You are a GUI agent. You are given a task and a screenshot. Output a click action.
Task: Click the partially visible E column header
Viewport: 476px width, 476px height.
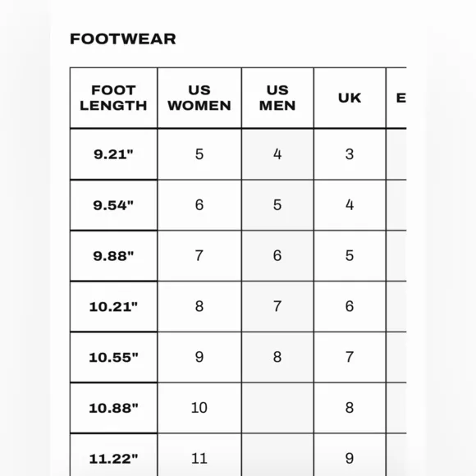tap(396, 98)
